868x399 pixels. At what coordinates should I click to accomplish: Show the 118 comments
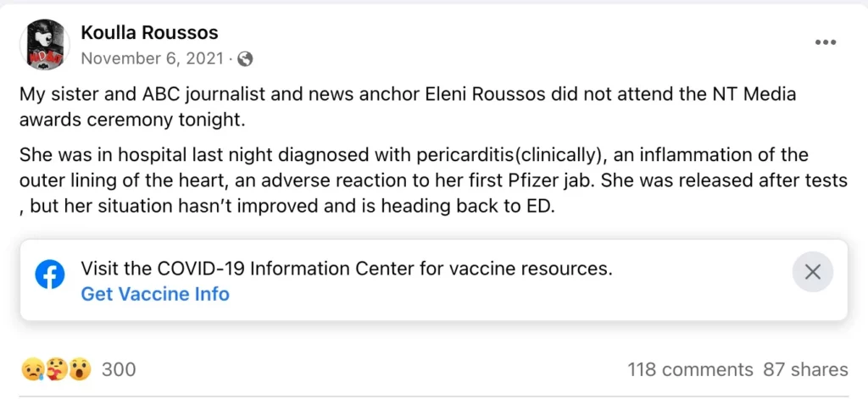pos(690,369)
